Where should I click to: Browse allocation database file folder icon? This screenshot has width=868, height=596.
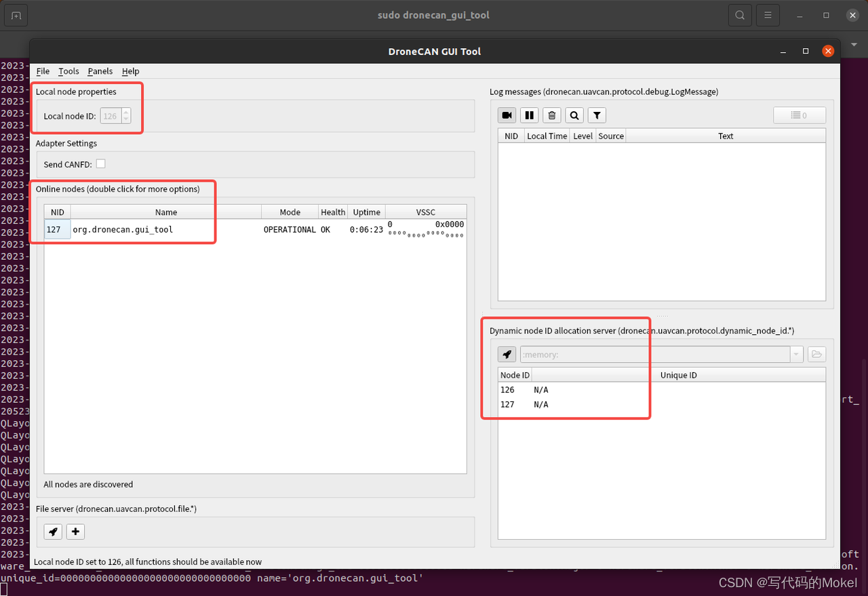point(816,354)
